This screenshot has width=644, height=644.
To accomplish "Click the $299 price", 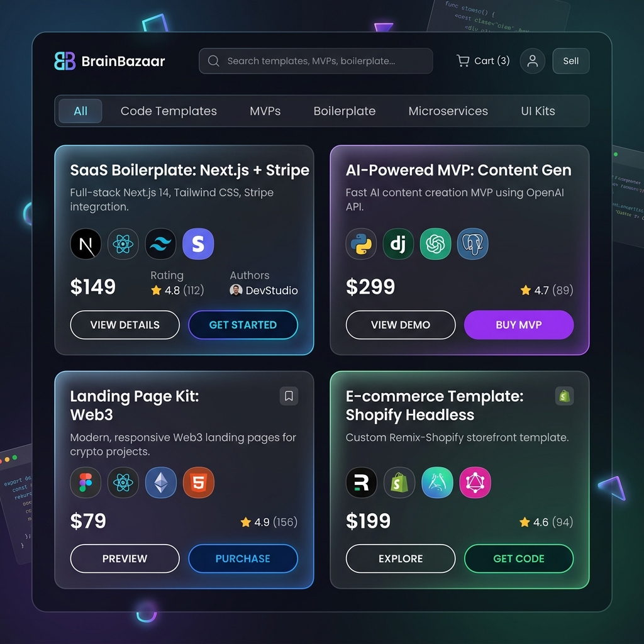I will tap(370, 287).
